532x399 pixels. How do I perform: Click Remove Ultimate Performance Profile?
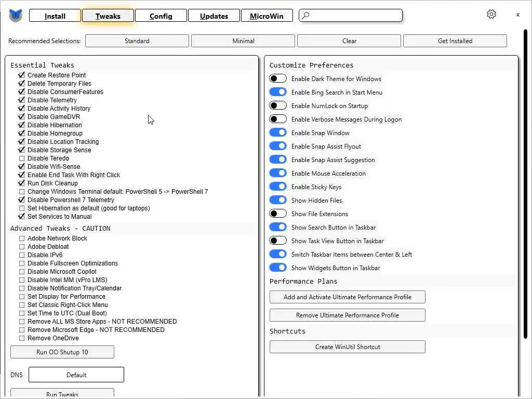click(348, 315)
